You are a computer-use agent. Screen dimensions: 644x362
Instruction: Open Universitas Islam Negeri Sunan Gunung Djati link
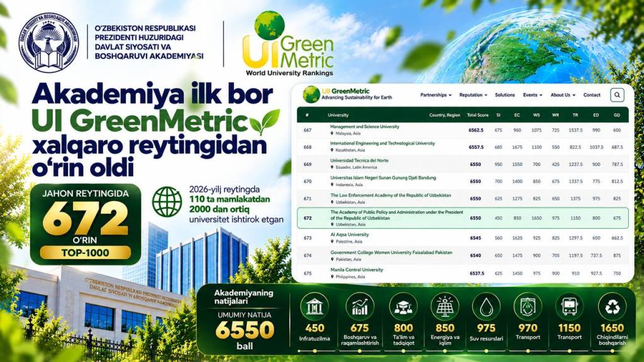pos(383,178)
